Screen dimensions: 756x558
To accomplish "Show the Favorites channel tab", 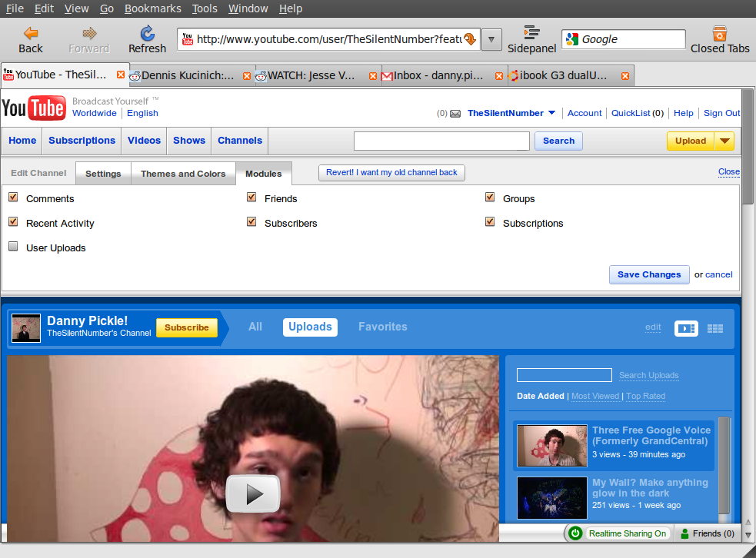I will (383, 327).
